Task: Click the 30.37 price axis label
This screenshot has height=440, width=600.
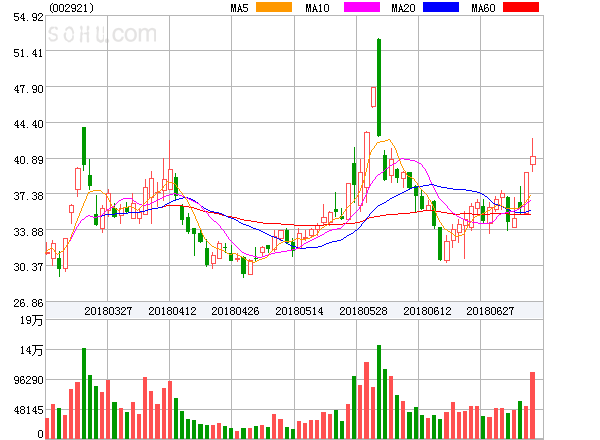Action: pyautogui.click(x=28, y=267)
